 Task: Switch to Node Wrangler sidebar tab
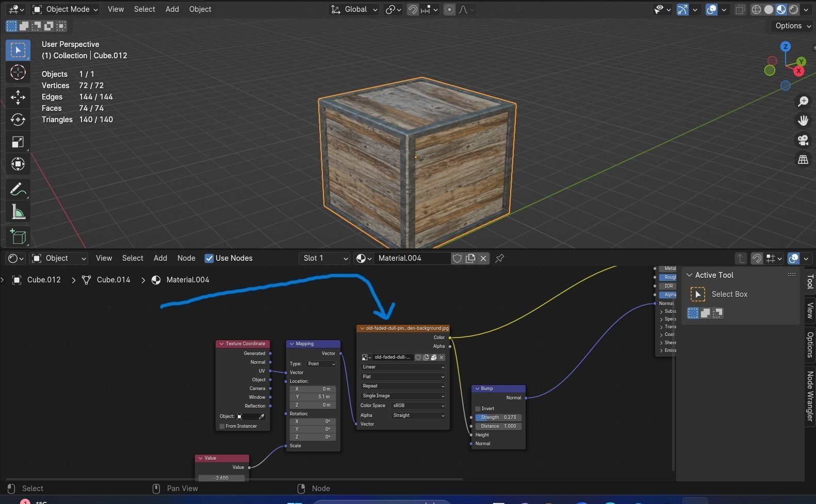point(810,396)
